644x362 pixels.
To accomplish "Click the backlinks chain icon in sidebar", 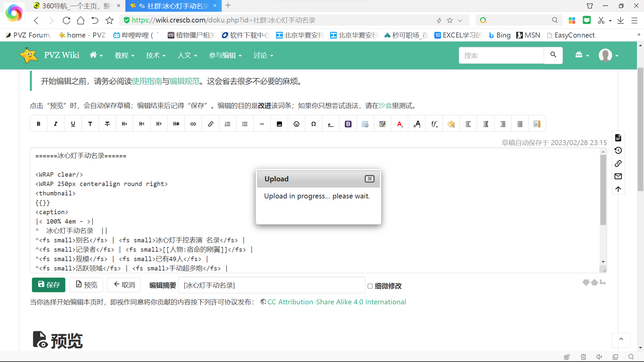I will click(618, 164).
